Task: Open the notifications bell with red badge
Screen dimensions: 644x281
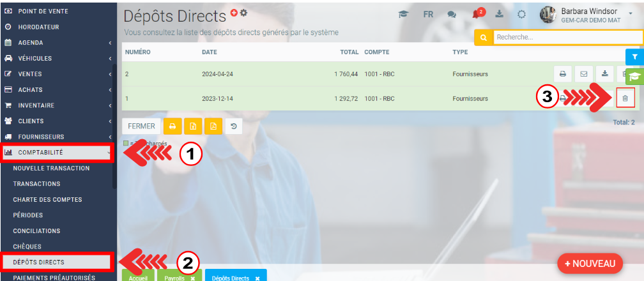Action: pyautogui.click(x=475, y=14)
